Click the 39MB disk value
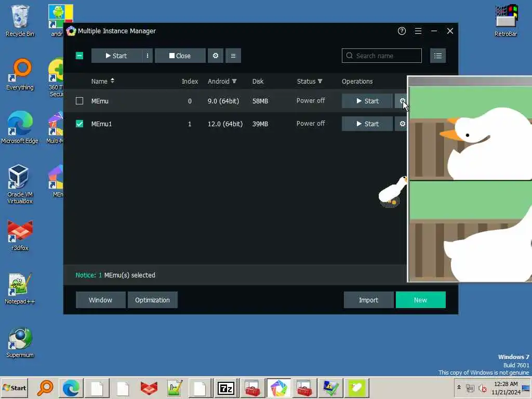532x399 pixels. coord(260,124)
